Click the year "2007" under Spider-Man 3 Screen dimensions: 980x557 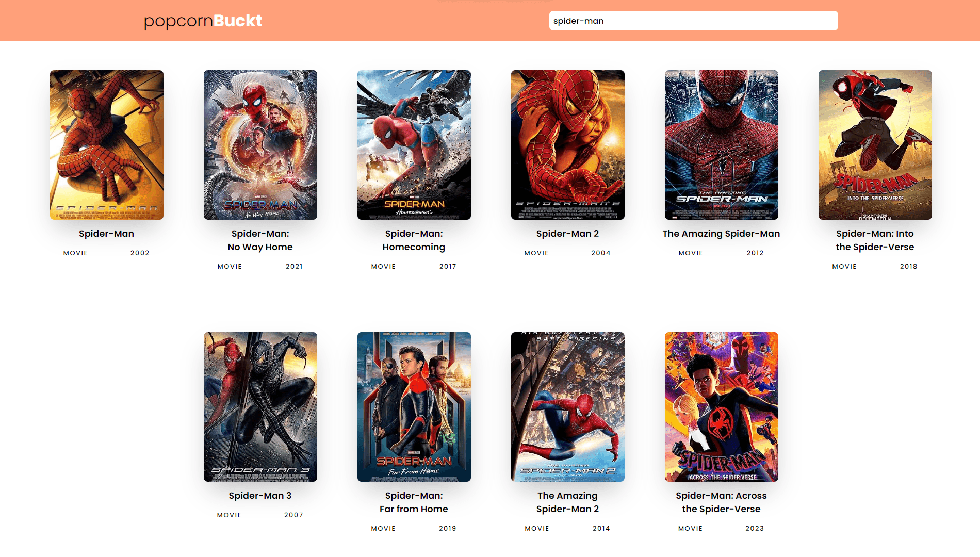(x=293, y=515)
